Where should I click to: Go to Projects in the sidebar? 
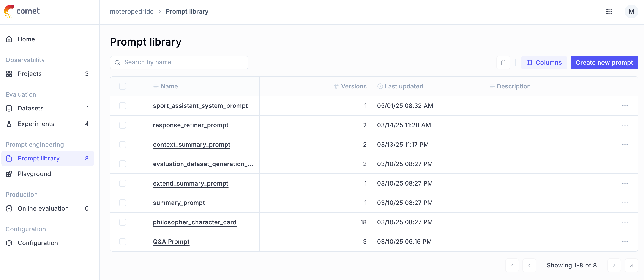coord(30,74)
